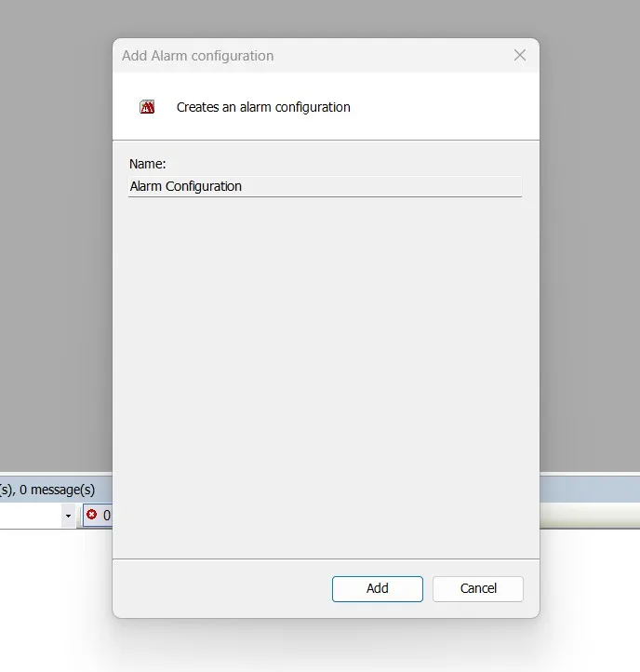
Task: Click the alarm configuration icon
Action: point(147,107)
